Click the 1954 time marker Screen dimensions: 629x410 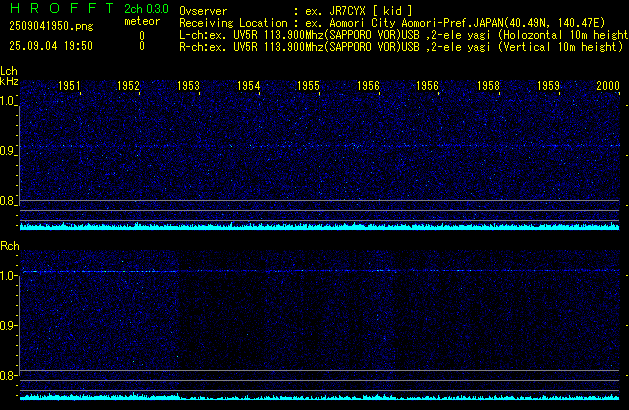(x=248, y=85)
